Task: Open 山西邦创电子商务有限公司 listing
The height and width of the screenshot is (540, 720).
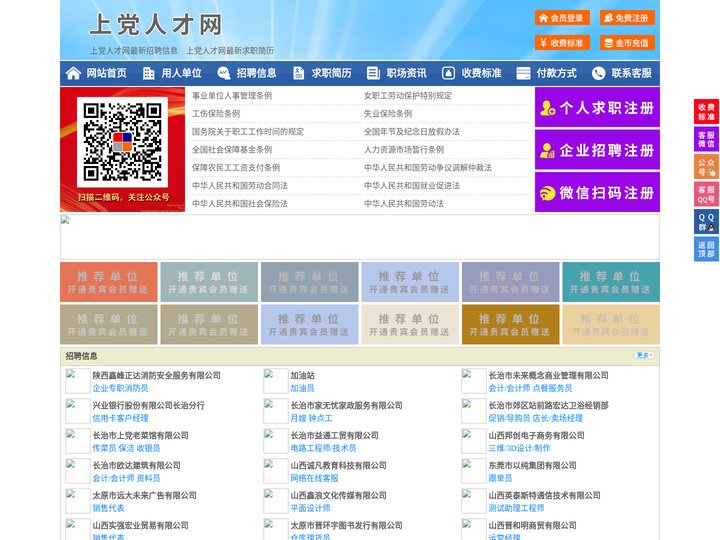Action: coord(536,435)
